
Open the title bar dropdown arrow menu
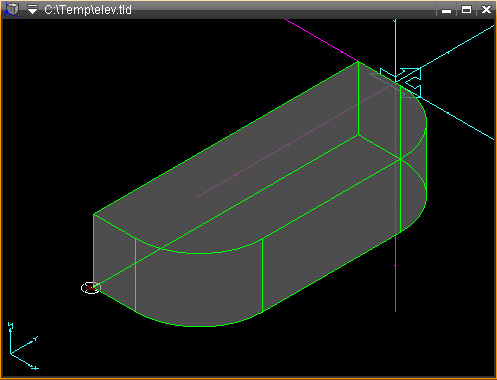(x=32, y=9)
